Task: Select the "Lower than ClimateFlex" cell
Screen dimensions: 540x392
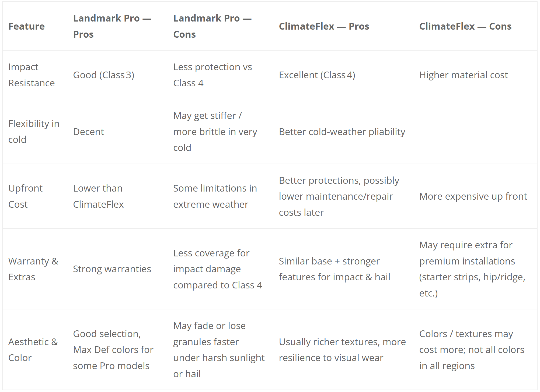Action: pyautogui.click(x=98, y=196)
